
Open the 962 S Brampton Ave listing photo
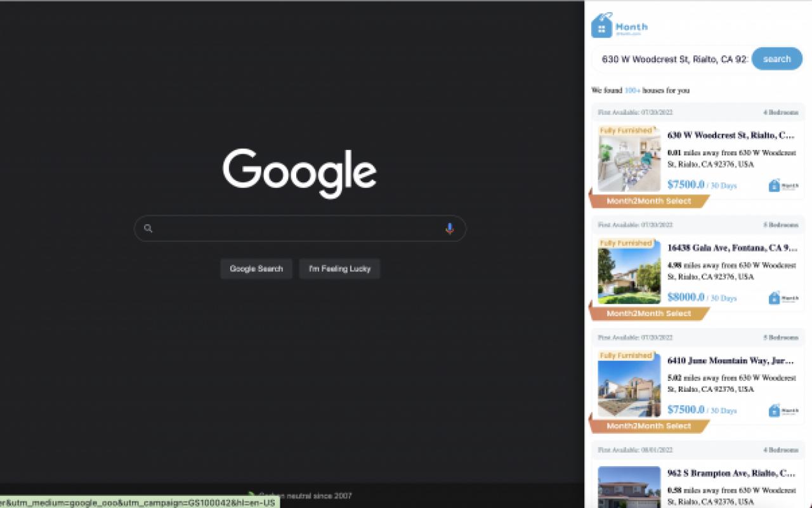click(x=629, y=487)
